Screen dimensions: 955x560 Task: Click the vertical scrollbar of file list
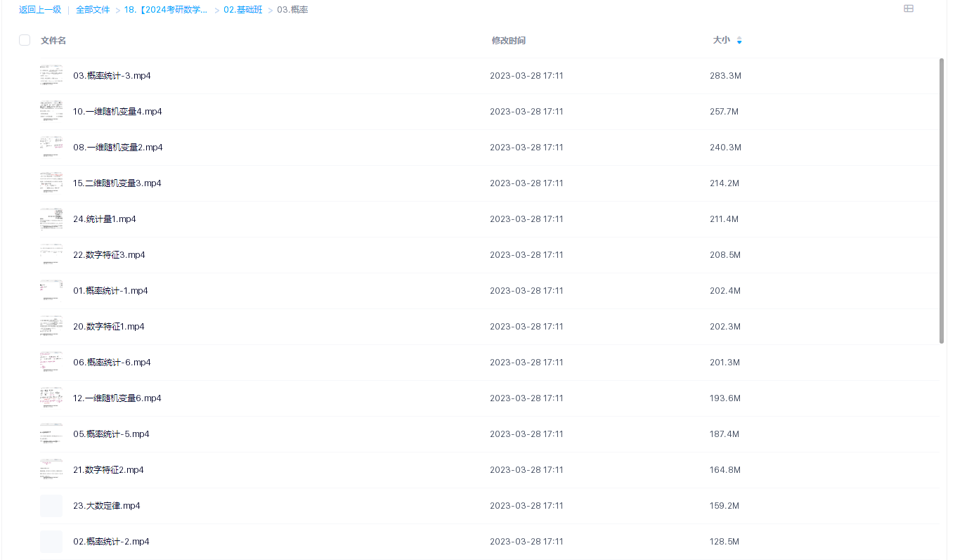click(x=942, y=200)
